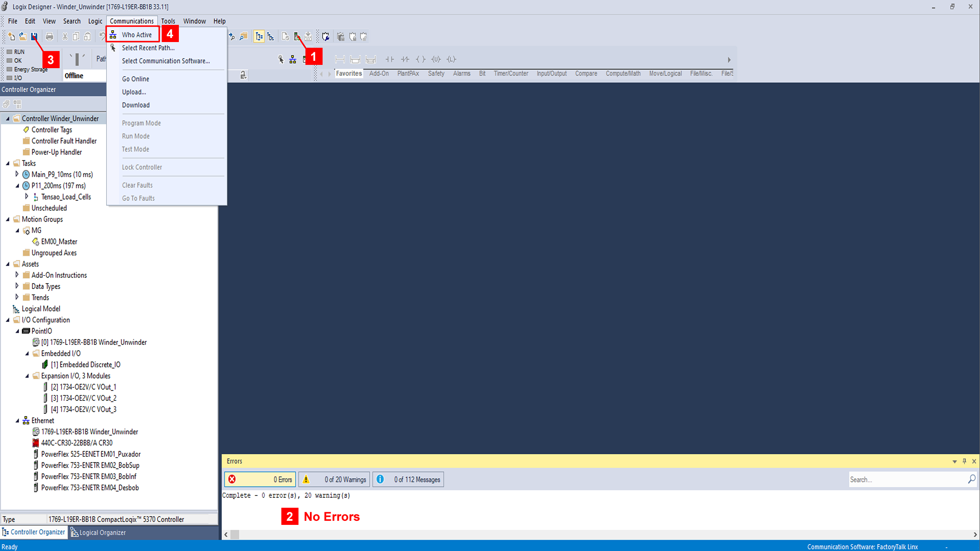Click the Branch Level instruction icon
This screenshot has height=551, width=980.
click(x=371, y=60)
